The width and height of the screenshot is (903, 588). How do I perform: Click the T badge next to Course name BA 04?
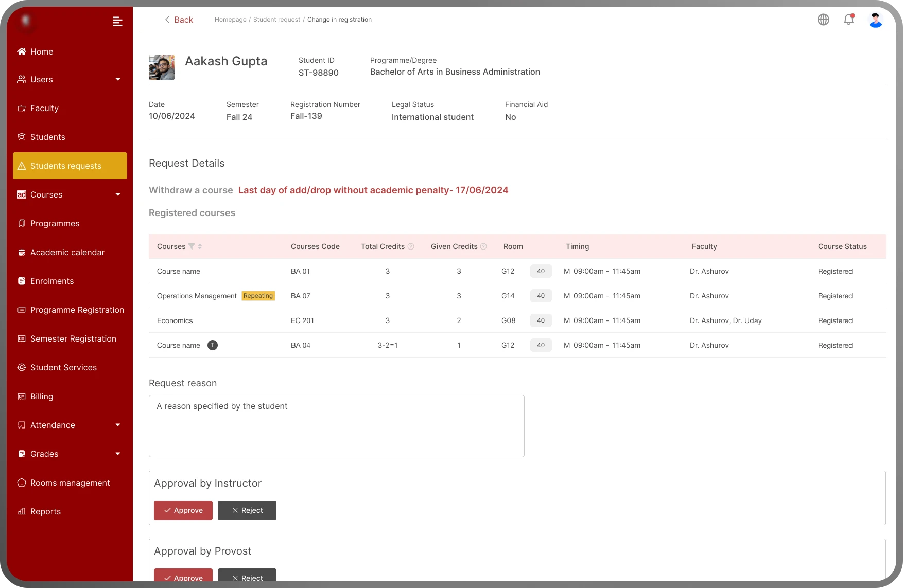pyautogui.click(x=213, y=345)
